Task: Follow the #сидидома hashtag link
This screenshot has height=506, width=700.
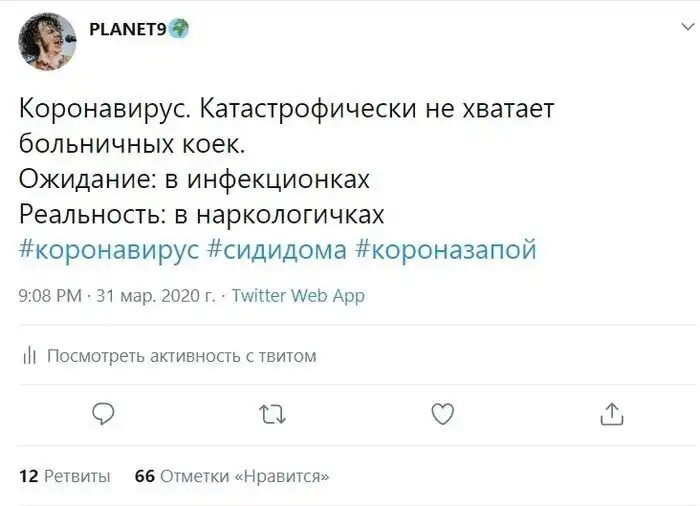Action: [277, 250]
